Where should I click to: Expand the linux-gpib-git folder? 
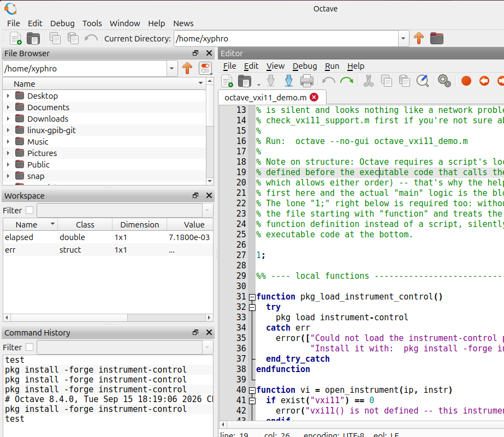pyautogui.click(x=8, y=130)
